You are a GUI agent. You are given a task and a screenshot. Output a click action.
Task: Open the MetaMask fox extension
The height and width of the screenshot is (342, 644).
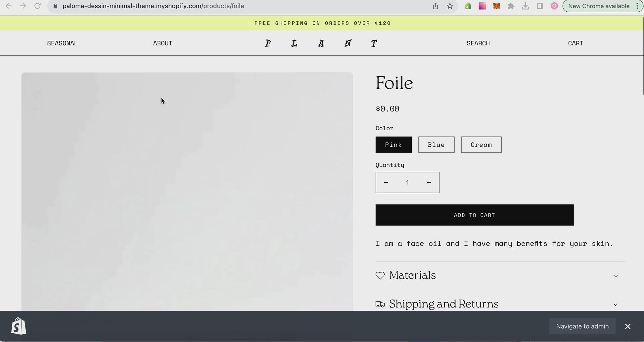[496, 6]
